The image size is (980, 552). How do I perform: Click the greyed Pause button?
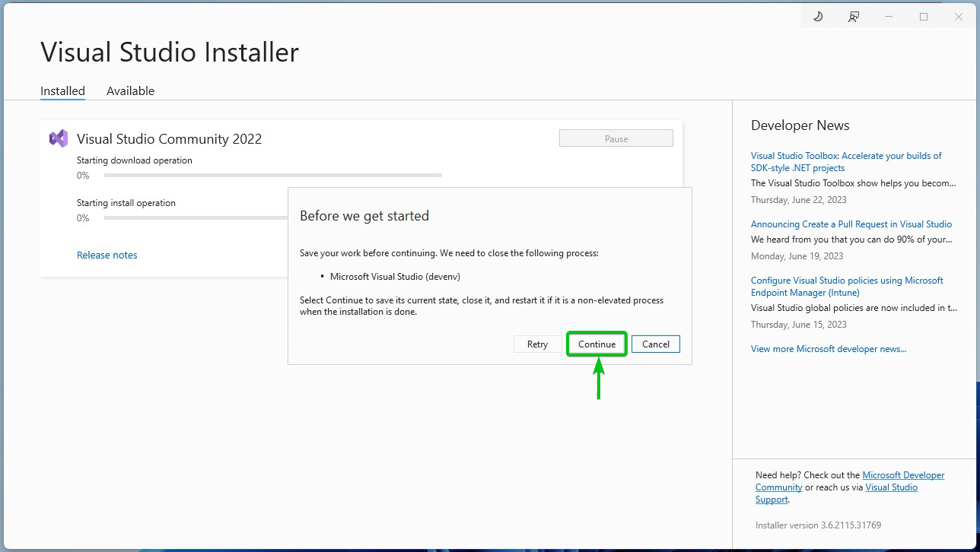coord(616,138)
